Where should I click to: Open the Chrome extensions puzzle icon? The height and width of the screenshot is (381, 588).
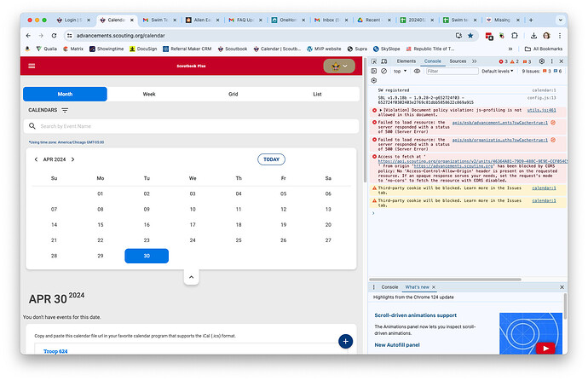[x=515, y=36]
